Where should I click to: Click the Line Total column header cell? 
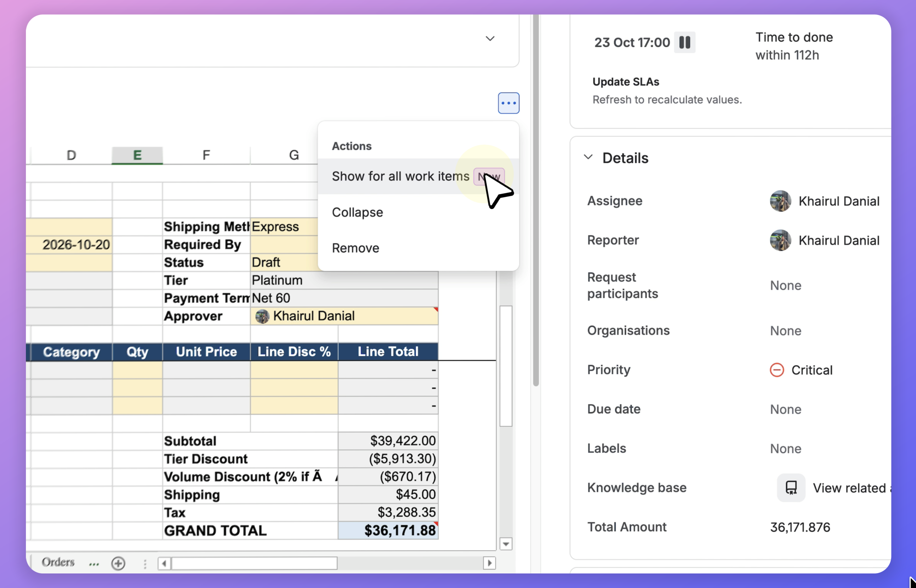[x=388, y=352]
